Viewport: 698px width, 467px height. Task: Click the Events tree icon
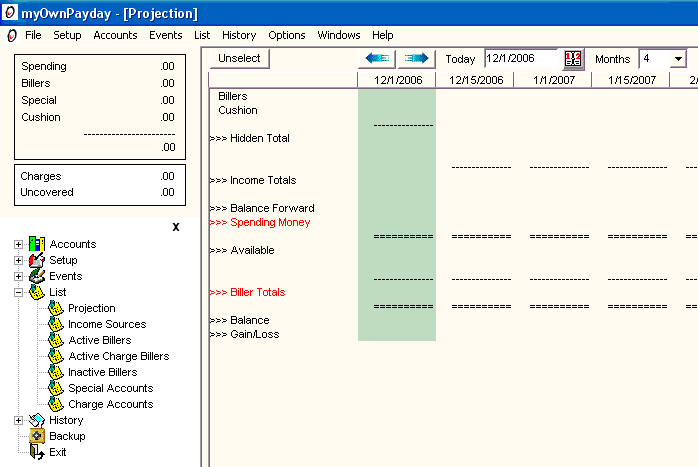(x=37, y=276)
